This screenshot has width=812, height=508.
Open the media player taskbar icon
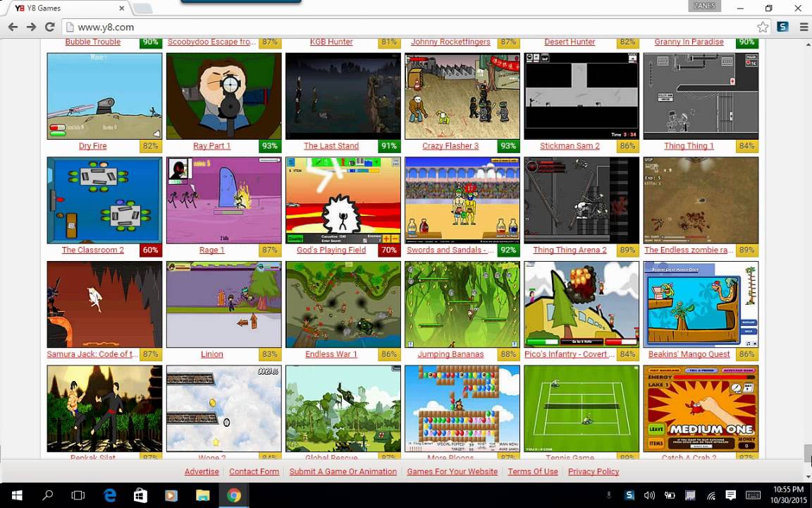click(x=171, y=495)
